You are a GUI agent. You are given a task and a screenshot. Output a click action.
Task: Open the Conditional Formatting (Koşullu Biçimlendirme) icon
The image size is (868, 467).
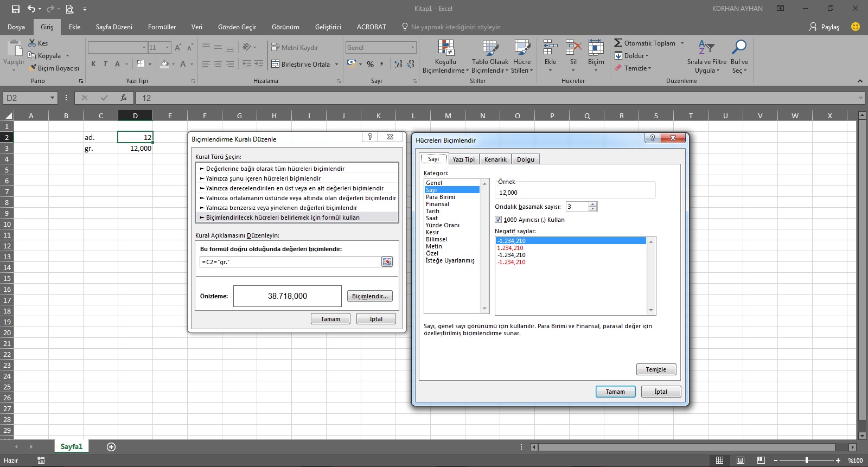pos(445,48)
